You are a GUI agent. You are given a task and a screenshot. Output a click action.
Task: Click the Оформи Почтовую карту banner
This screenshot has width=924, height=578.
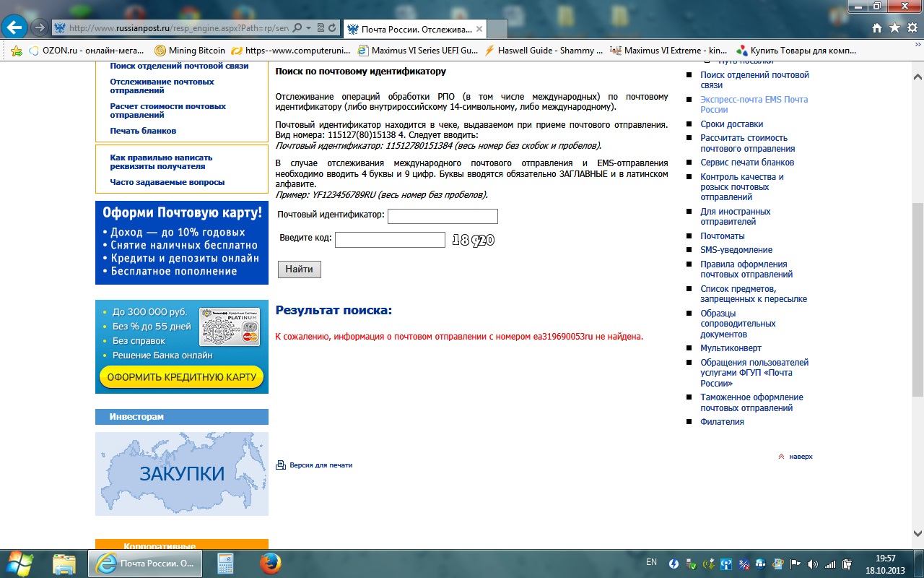point(182,243)
